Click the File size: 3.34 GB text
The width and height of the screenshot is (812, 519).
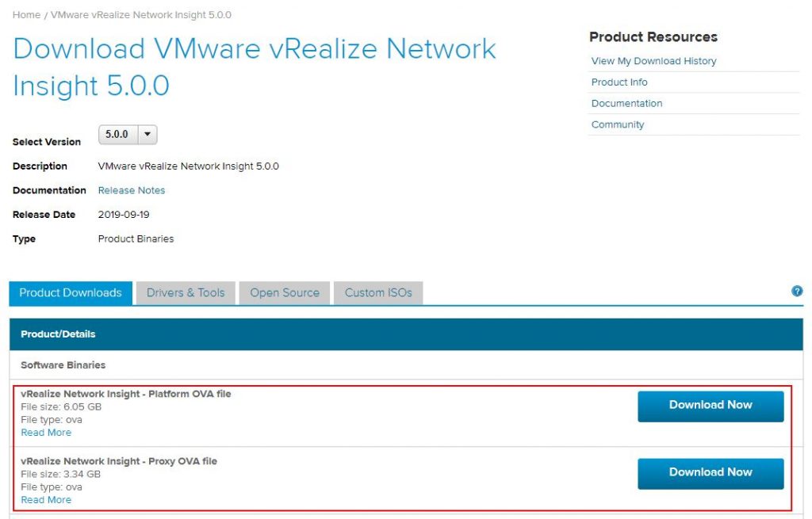point(60,474)
